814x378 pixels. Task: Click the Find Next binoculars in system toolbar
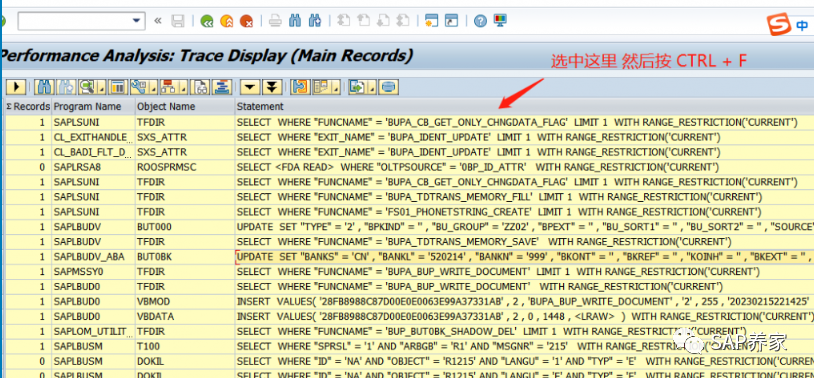314,21
